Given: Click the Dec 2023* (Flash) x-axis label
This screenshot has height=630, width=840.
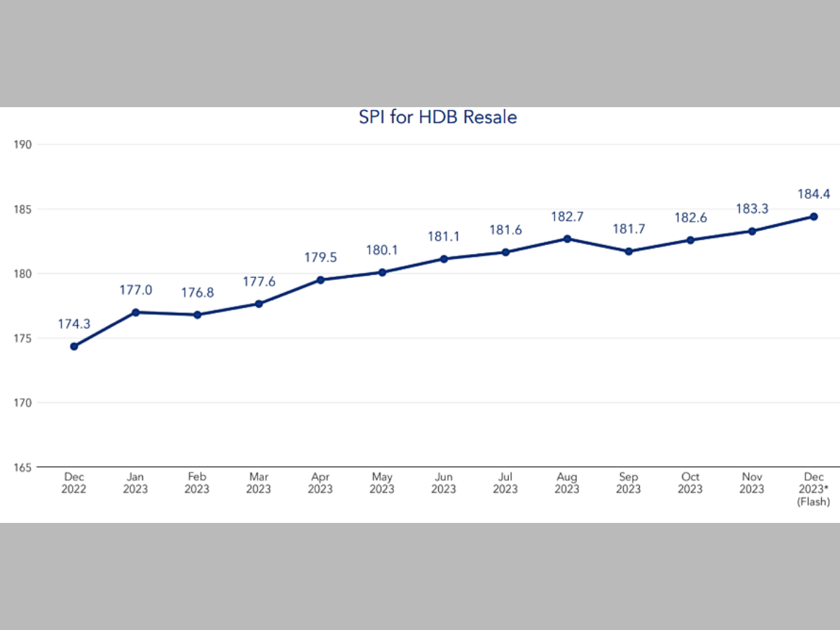Looking at the screenshot, I should coord(814,489).
